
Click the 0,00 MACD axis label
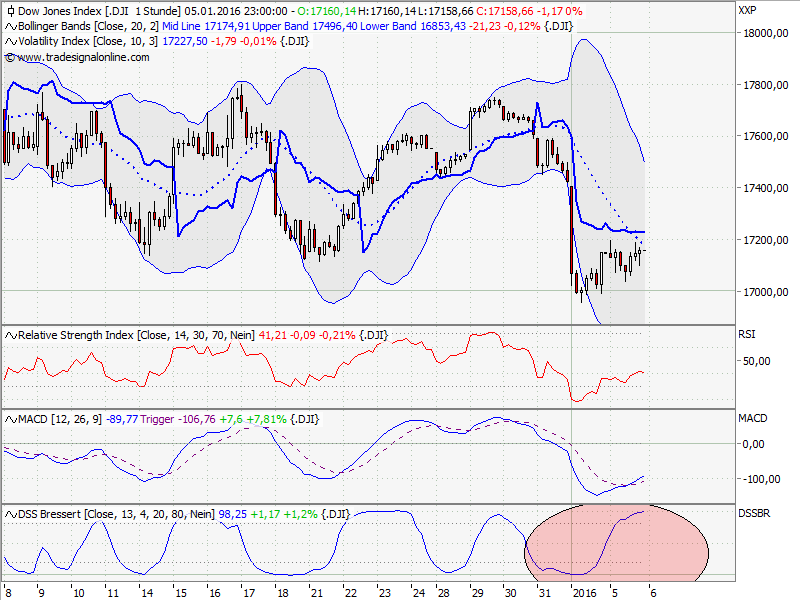(754, 444)
